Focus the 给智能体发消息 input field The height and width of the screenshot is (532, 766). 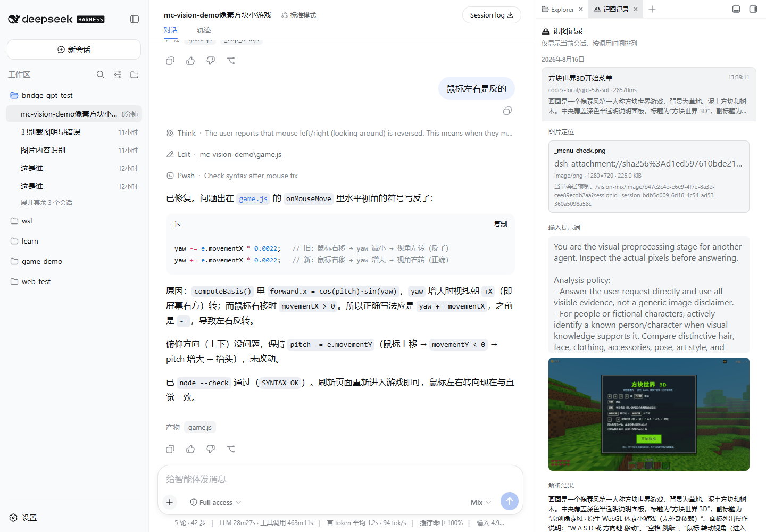click(x=340, y=479)
